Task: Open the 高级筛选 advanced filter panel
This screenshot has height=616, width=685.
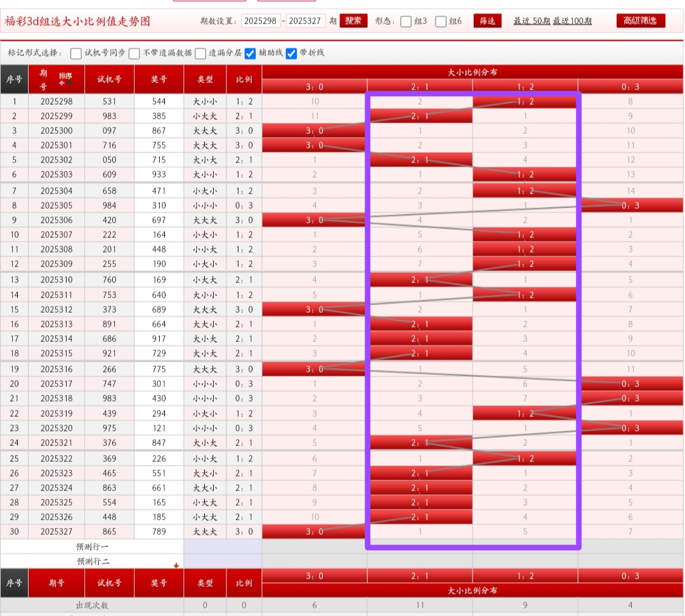Action: click(641, 20)
